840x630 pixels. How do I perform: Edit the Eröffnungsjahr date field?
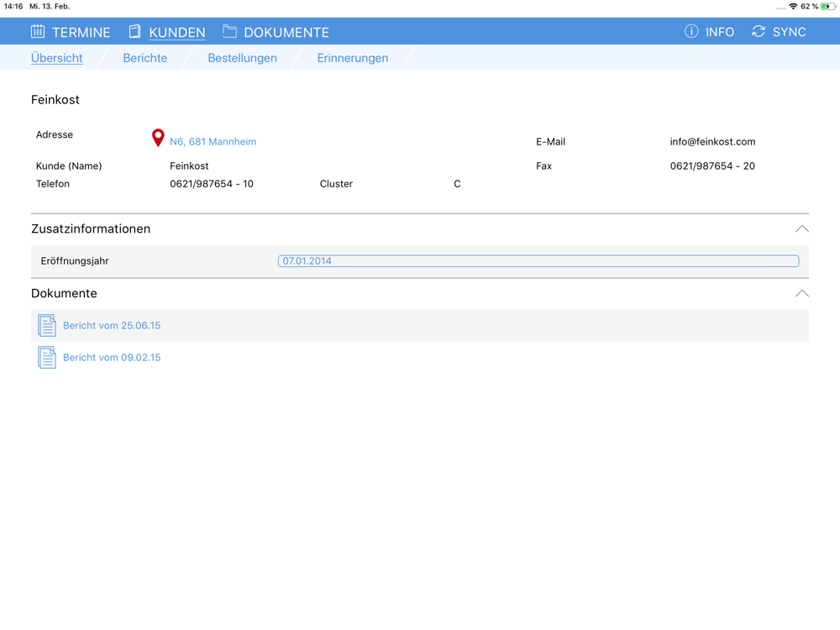click(538, 261)
